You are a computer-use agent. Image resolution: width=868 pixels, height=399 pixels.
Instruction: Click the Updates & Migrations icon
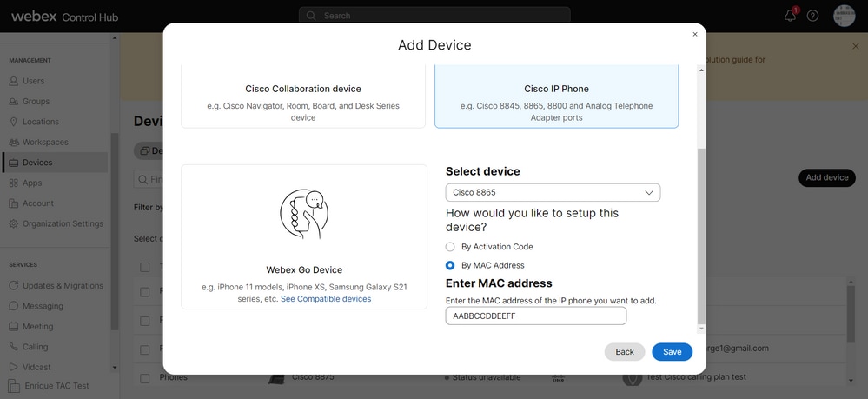point(14,286)
